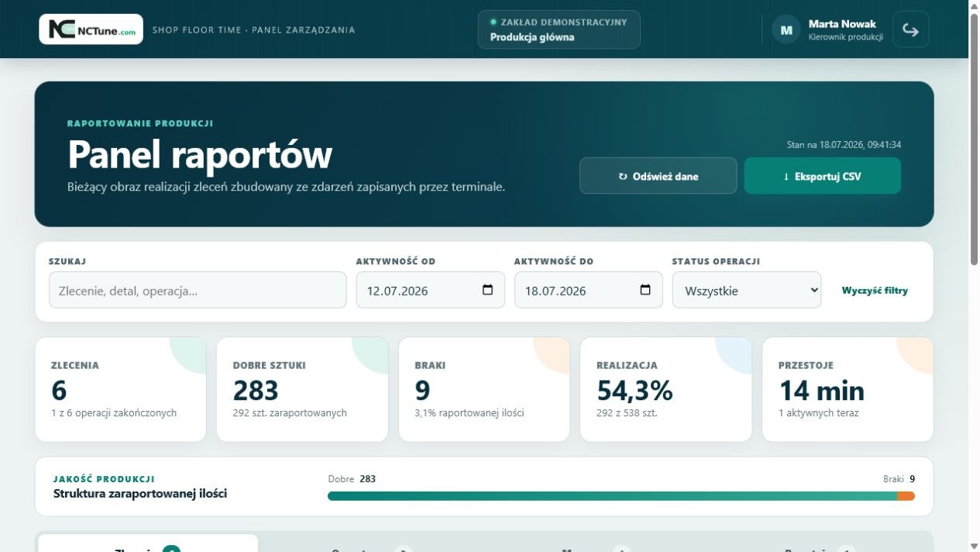Click '1 z 6 operacji zakończonych' text

(114, 413)
